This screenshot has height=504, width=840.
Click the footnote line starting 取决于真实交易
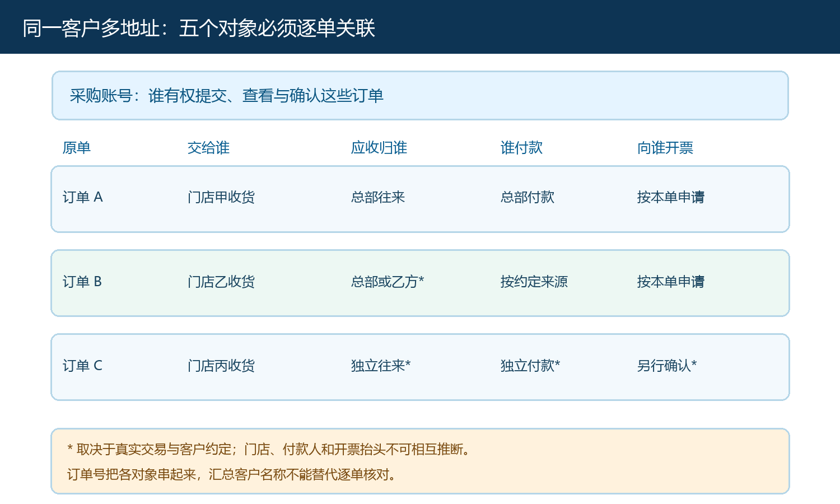[x=270, y=449]
